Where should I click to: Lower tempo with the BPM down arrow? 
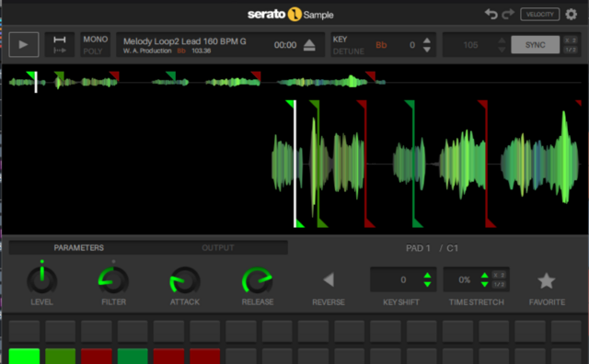502,50
